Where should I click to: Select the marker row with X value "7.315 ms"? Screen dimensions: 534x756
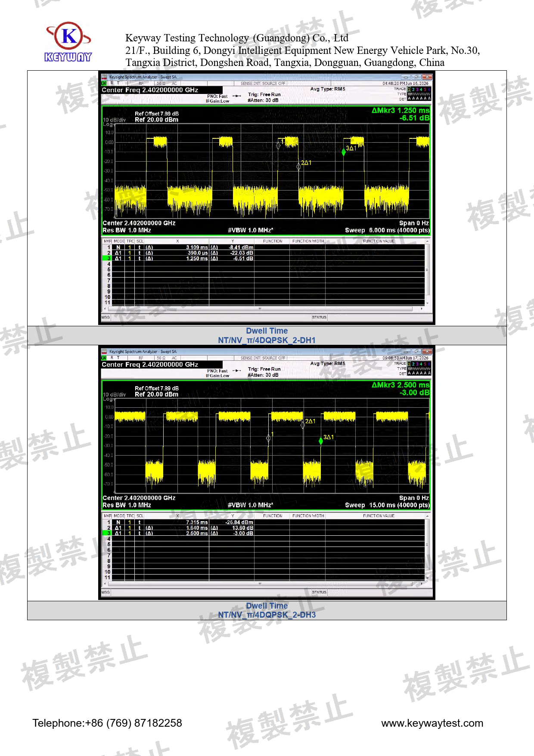click(264, 522)
